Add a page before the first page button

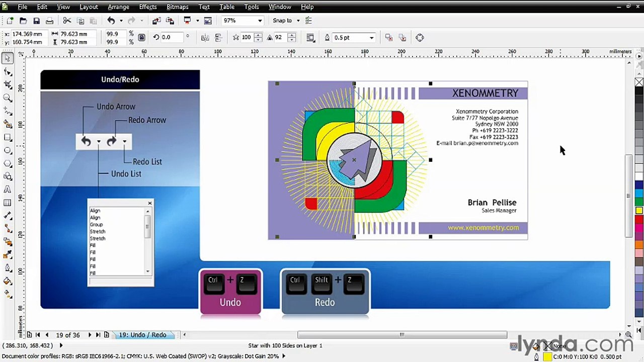click(x=29, y=335)
